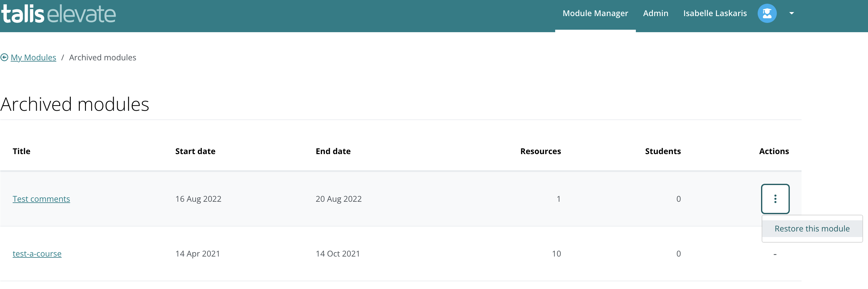The width and height of the screenshot is (868, 289).
Task: Click the 20 Aug 2022 end date
Action: click(338, 199)
